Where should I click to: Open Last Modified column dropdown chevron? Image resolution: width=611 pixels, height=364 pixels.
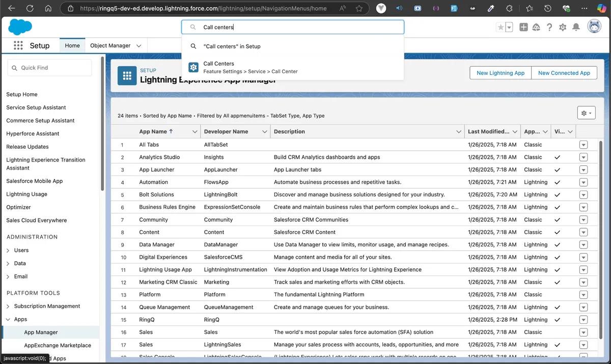click(515, 132)
